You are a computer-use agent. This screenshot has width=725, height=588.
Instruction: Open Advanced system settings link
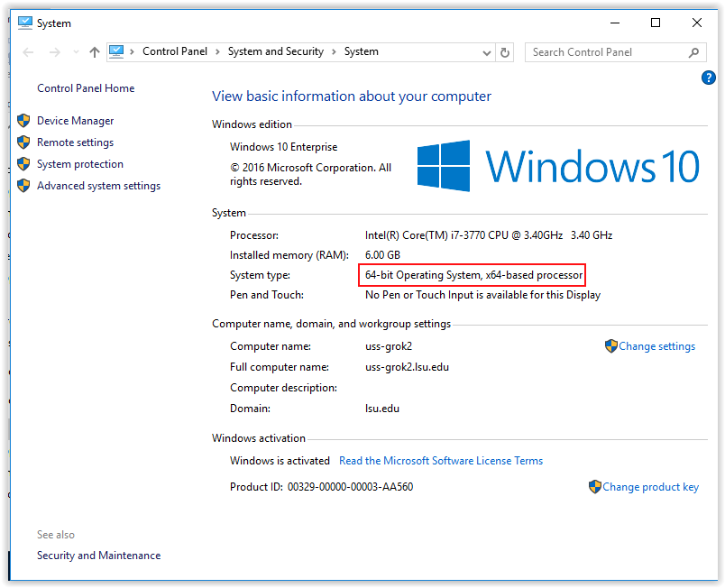tap(98, 186)
